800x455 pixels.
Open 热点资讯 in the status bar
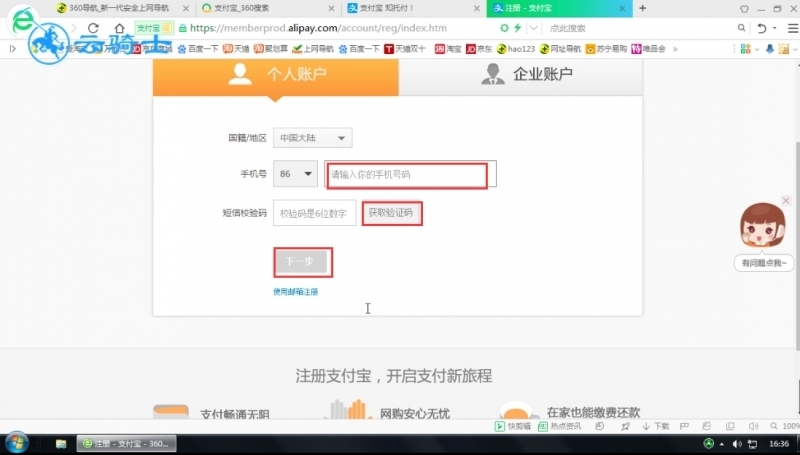tap(559, 426)
